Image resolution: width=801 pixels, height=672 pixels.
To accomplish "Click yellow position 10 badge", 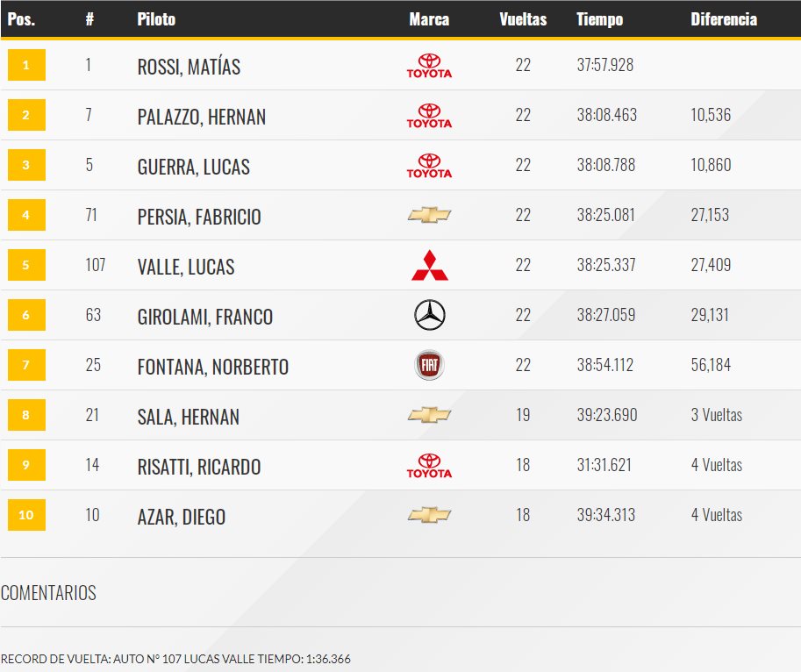I will tap(26, 515).
